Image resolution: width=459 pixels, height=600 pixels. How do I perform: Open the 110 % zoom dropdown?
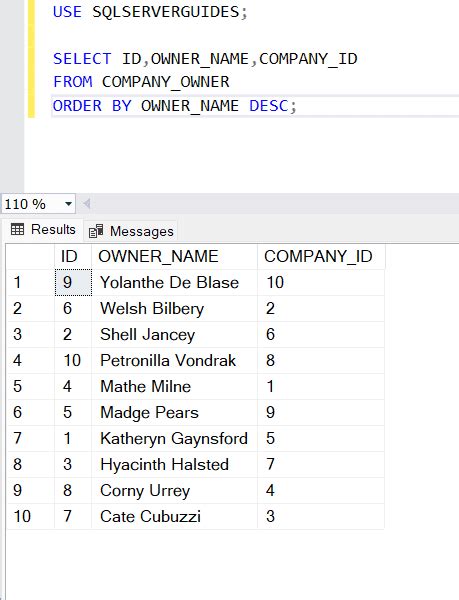click(x=68, y=204)
